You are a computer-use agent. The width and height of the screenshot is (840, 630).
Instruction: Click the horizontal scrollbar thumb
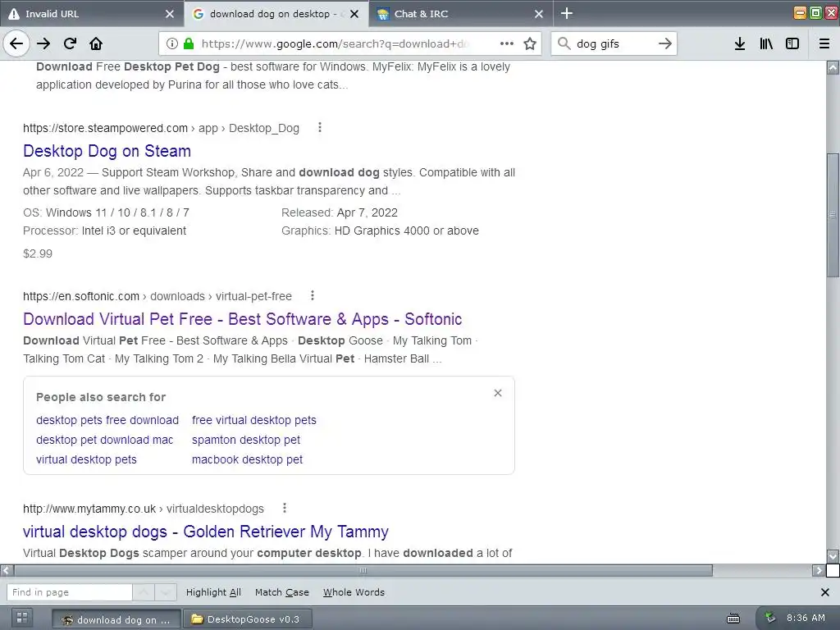[363, 571]
